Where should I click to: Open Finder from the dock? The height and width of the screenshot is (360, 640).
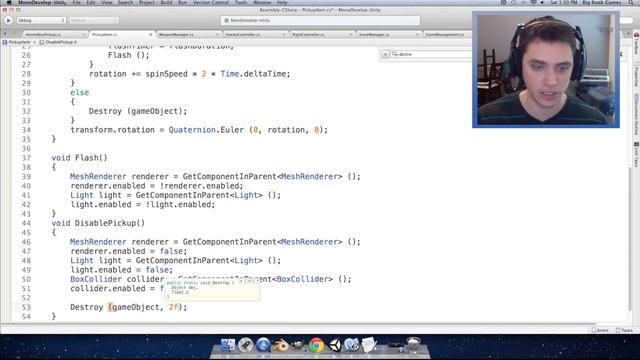[x=227, y=345]
